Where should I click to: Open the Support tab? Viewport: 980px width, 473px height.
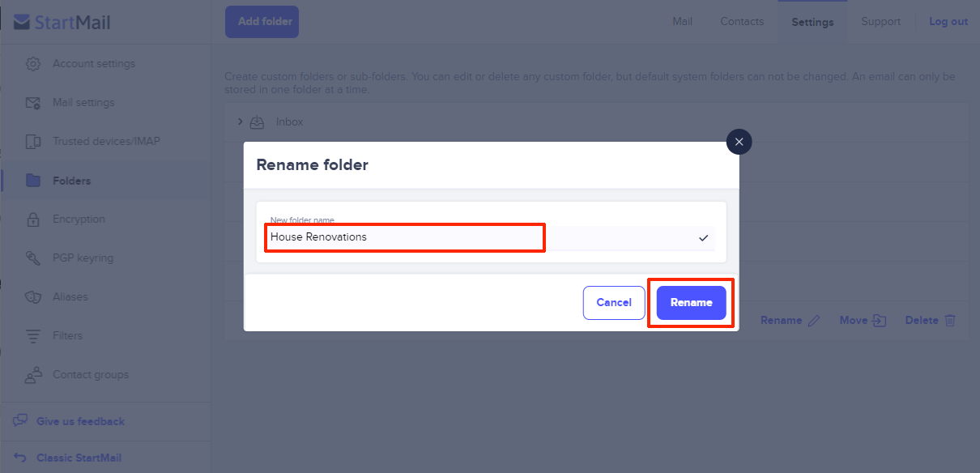880,22
